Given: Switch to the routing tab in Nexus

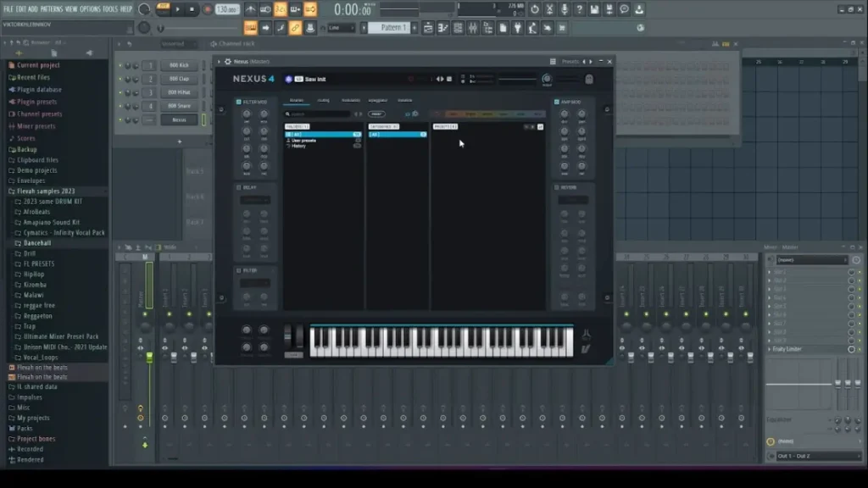Looking at the screenshot, I should click(x=323, y=100).
